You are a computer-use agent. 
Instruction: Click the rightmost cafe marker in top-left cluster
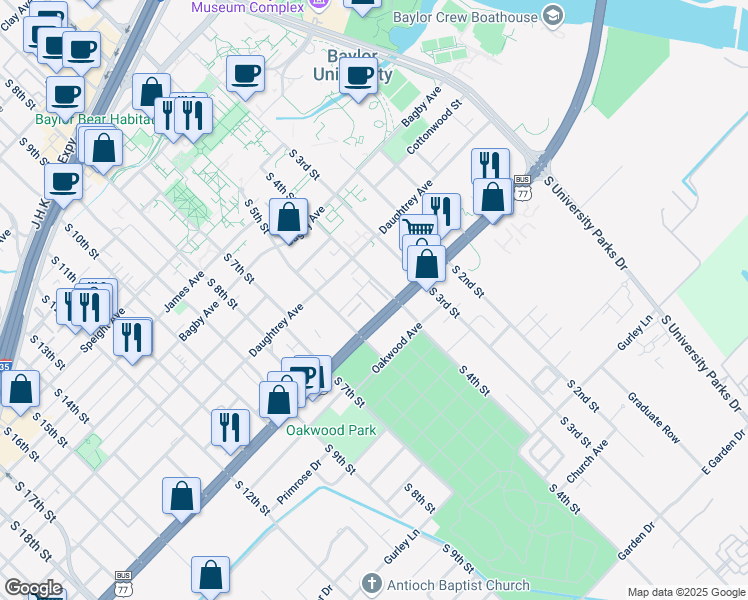pos(82,50)
